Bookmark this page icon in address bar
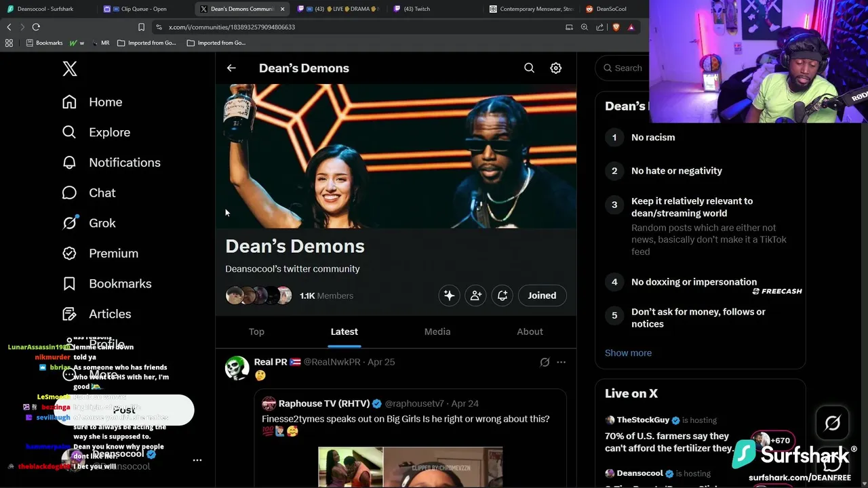Viewport: 868px width, 488px height. click(x=141, y=27)
